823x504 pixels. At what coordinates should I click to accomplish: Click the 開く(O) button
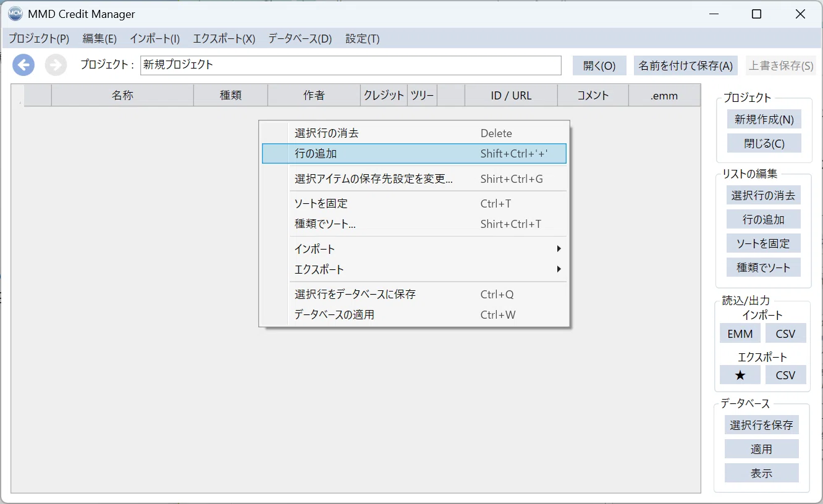(x=599, y=65)
